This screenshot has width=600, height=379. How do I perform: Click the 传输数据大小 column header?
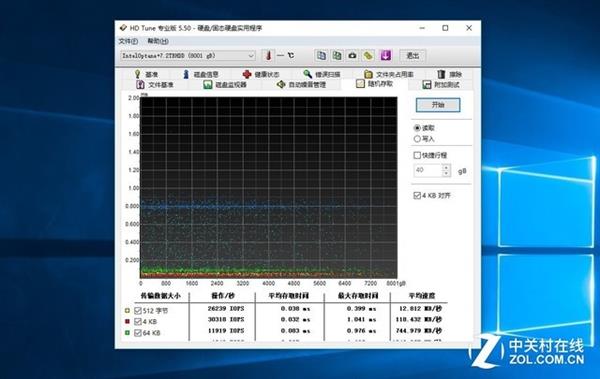160,296
